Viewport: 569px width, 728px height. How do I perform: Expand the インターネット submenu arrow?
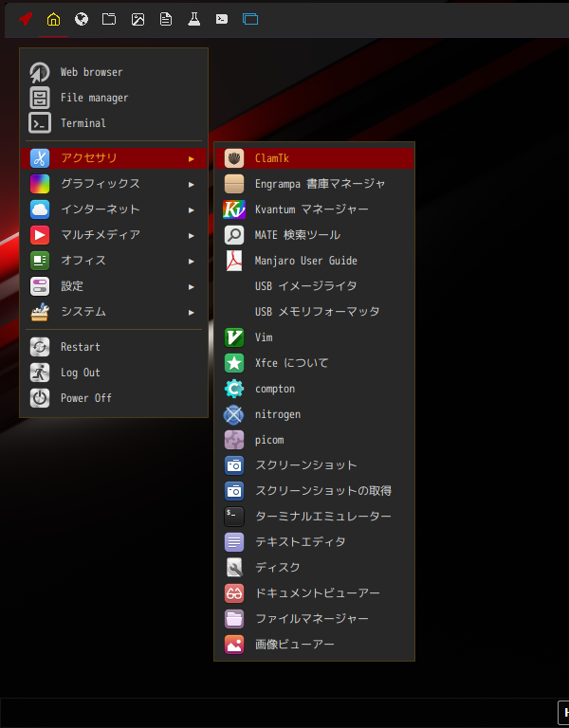(192, 209)
